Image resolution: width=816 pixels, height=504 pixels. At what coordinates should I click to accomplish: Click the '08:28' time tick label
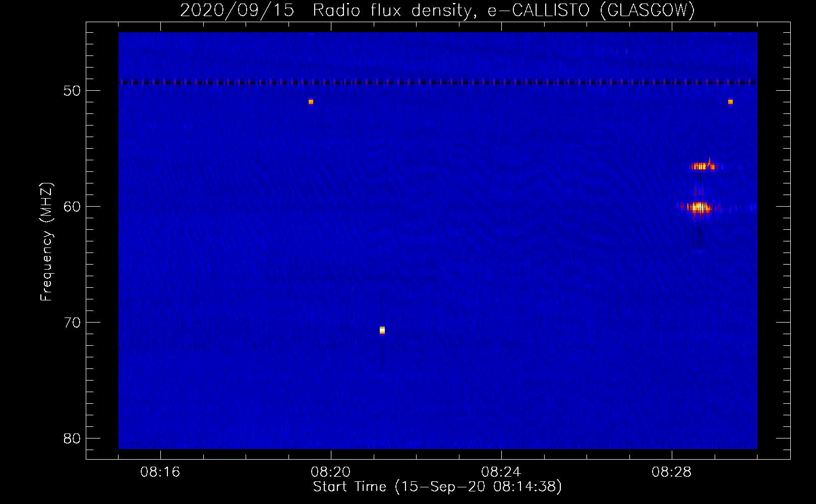[x=671, y=472]
